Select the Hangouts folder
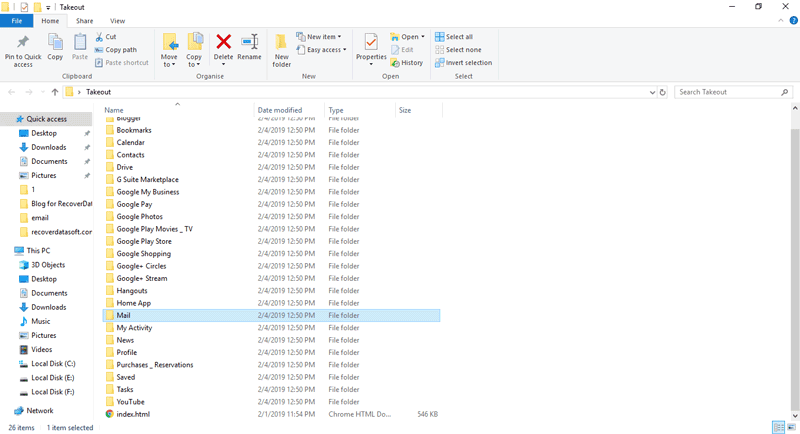The image size is (800, 434). (x=271, y=291)
